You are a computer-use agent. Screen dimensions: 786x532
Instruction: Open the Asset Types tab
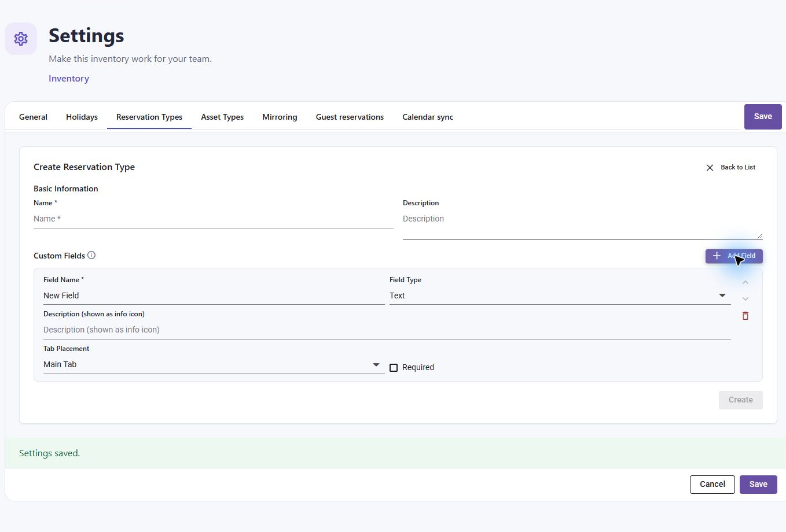click(x=222, y=117)
